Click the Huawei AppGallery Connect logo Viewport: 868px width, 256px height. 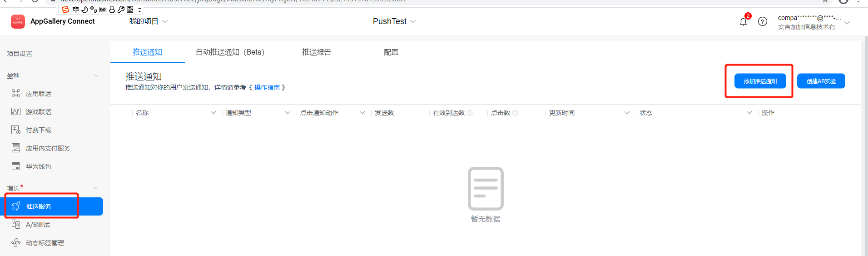[18, 21]
